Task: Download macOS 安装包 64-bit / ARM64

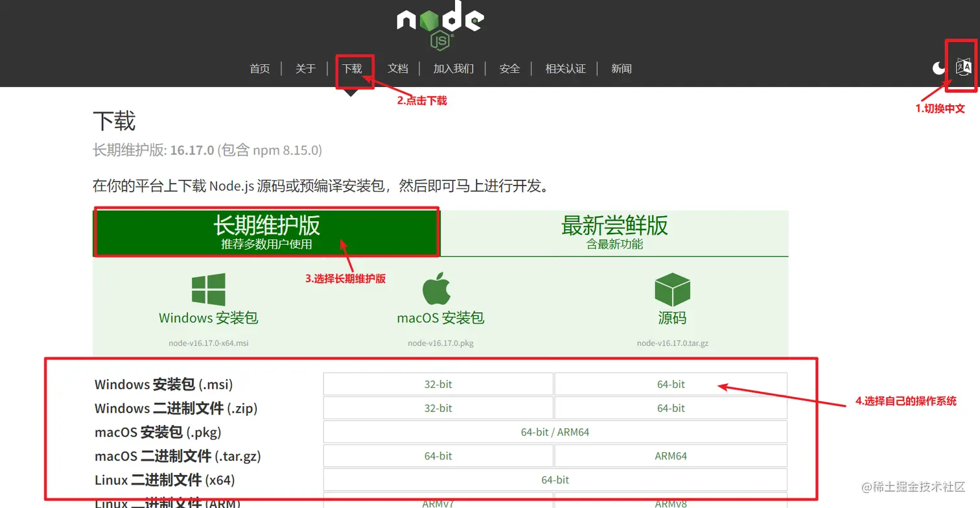Action: 555,432
